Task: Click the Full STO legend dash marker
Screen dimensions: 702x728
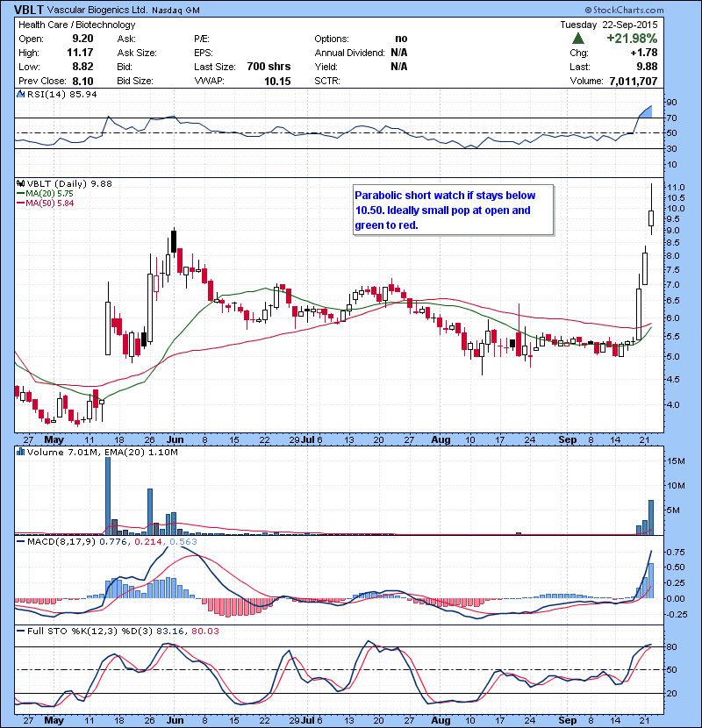Action: click(21, 631)
